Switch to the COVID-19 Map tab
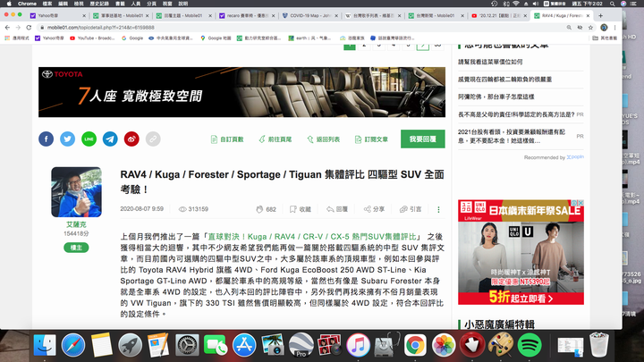The width and height of the screenshot is (644, 362). [310, 15]
